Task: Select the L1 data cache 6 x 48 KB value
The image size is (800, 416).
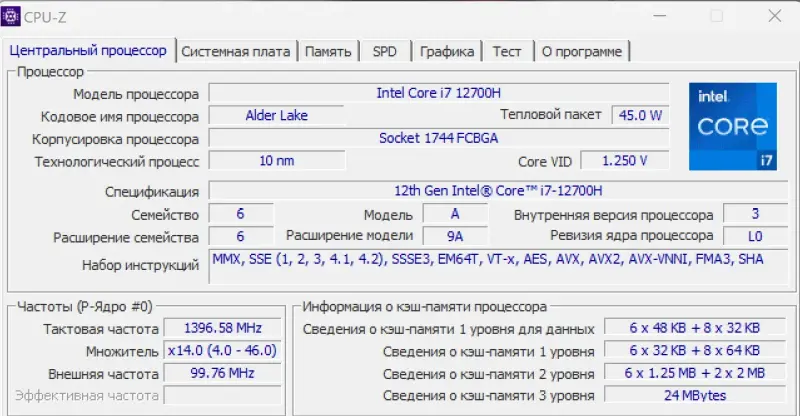Action: [x=695, y=328]
